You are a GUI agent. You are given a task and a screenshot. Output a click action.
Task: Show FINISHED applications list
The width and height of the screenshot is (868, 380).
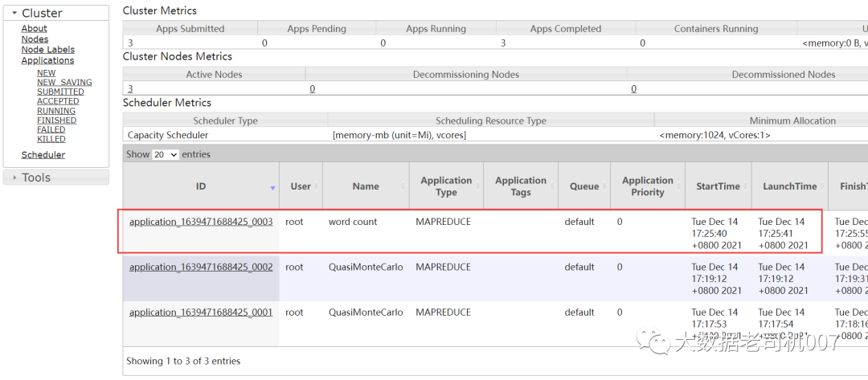coord(56,121)
